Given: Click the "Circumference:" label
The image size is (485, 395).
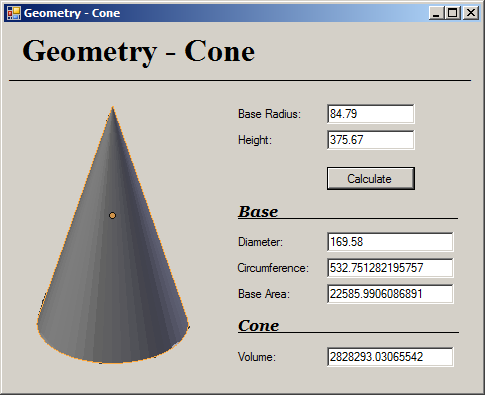Looking at the screenshot, I should (273, 268).
